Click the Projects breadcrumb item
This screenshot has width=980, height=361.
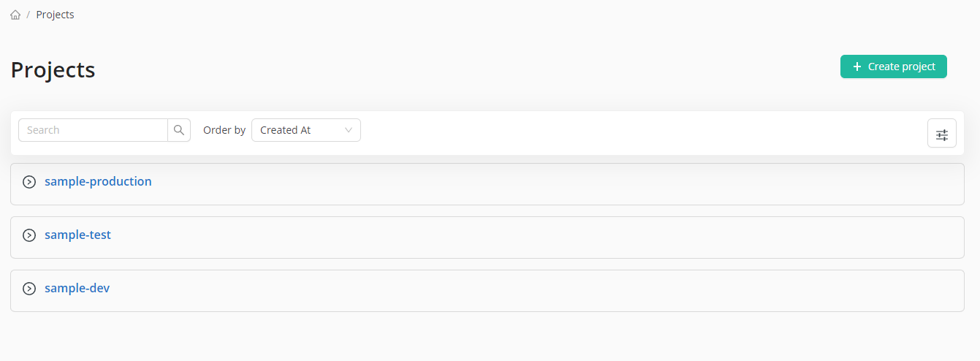coord(55,15)
